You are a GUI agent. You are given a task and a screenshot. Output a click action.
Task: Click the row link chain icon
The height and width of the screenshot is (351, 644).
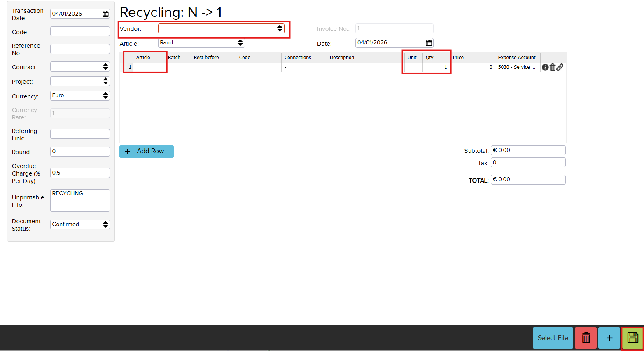pyautogui.click(x=560, y=67)
